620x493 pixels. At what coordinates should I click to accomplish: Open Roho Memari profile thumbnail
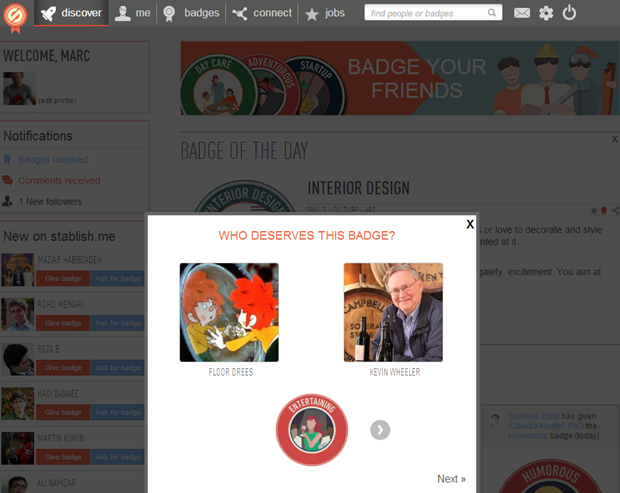pos(17,315)
